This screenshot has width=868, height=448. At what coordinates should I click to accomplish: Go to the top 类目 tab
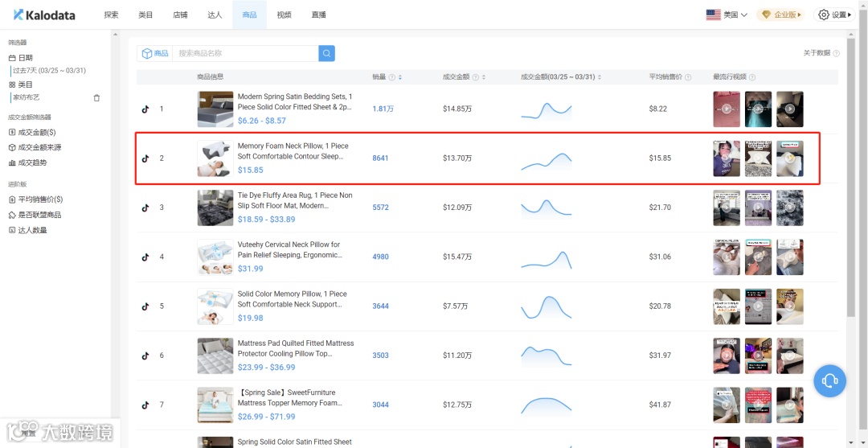(145, 15)
